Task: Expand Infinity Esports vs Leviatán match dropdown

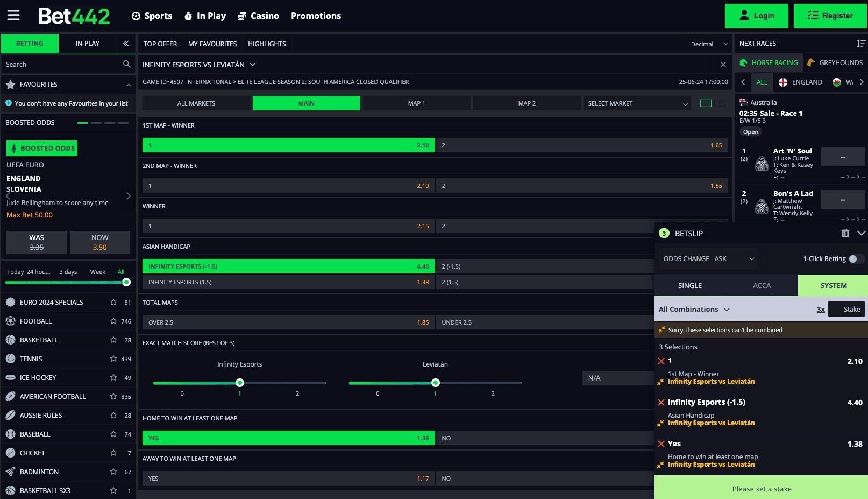Action: 253,65
